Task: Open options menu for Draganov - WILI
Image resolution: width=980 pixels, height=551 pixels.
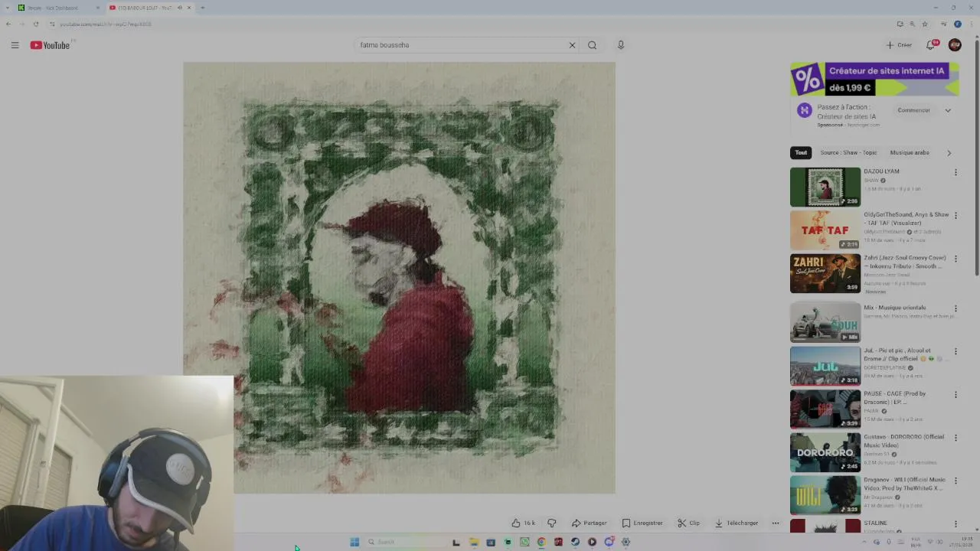Action: coord(955,481)
